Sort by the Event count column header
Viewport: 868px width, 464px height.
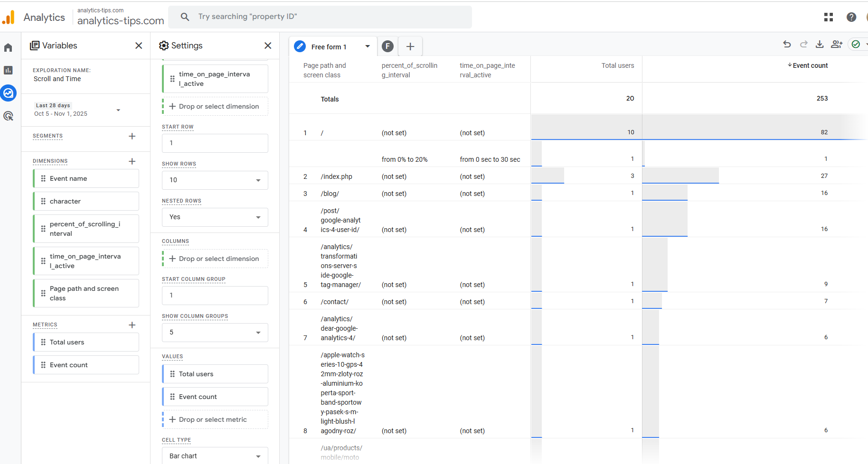(810, 65)
